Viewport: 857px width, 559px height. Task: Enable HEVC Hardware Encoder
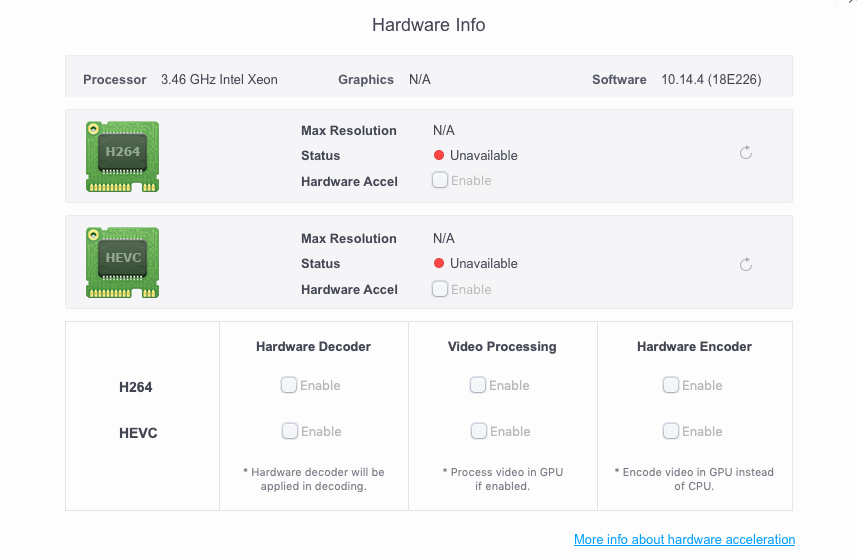(x=671, y=431)
